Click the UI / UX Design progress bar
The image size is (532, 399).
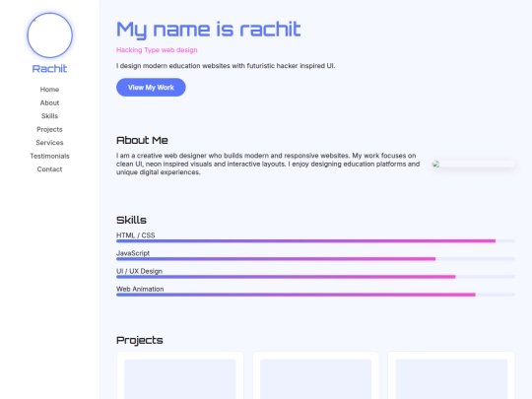(315, 277)
